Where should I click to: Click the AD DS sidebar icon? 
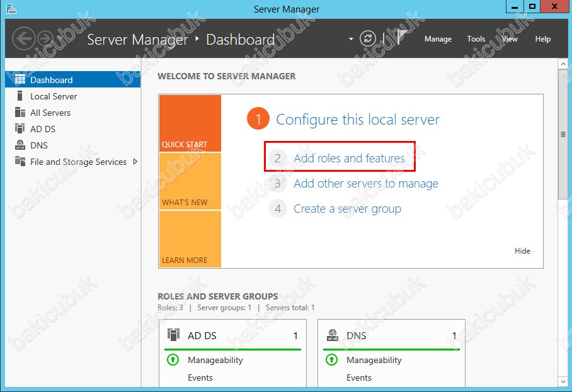20,128
